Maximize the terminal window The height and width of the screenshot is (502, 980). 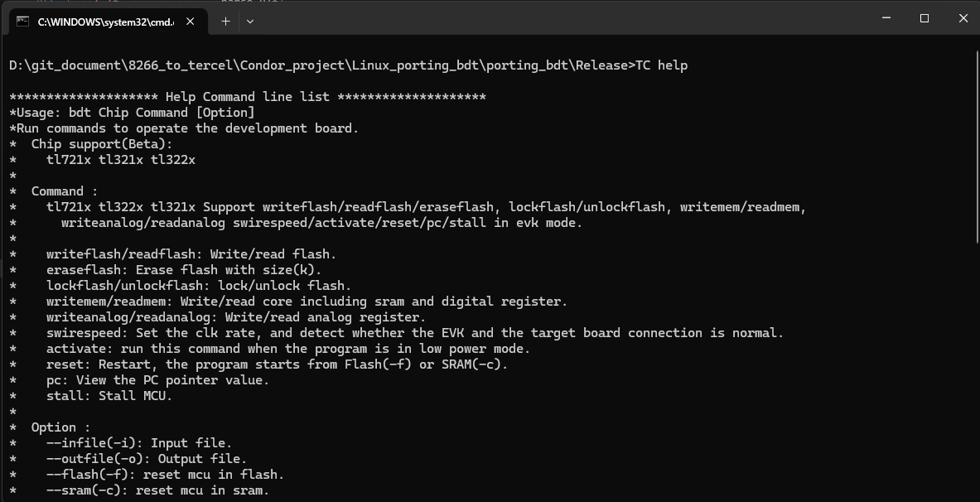tap(924, 18)
